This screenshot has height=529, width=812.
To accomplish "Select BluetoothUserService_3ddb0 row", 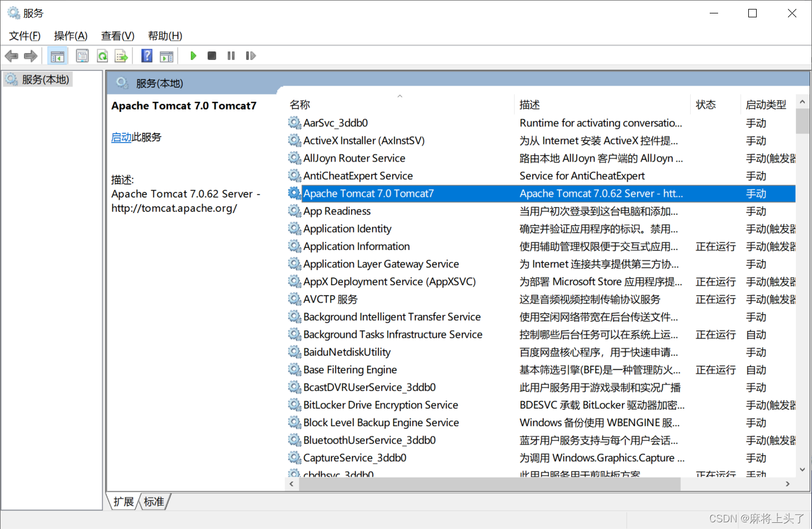I will click(541, 440).
